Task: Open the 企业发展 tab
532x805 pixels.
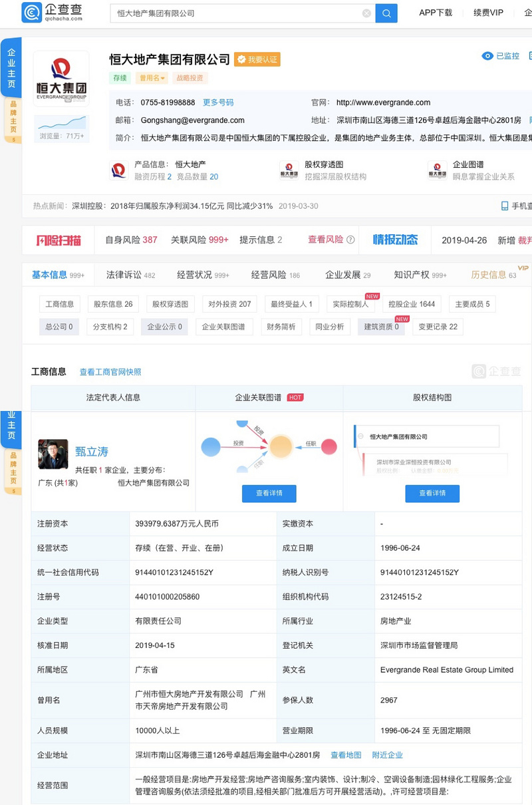Action: click(348, 275)
